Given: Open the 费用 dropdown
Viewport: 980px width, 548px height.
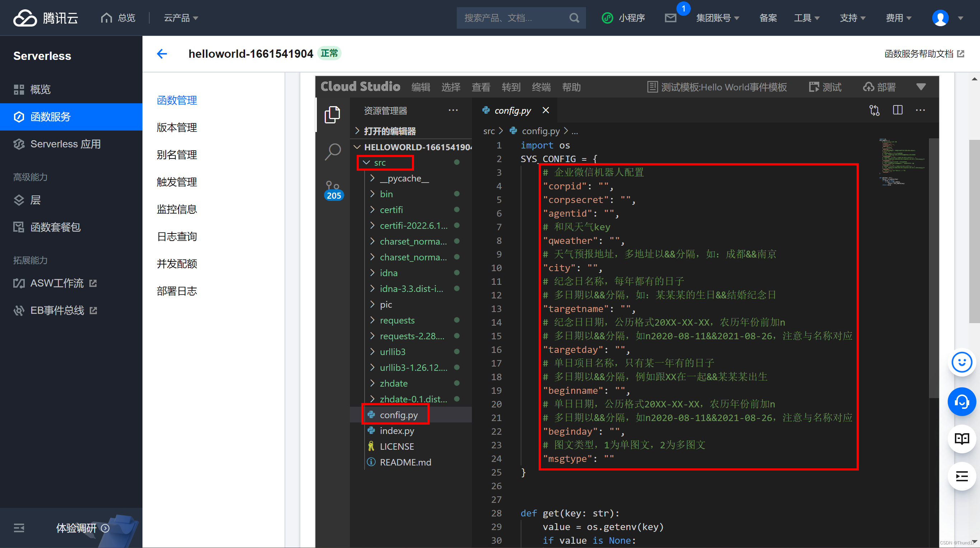Looking at the screenshot, I should tap(898, 18).
